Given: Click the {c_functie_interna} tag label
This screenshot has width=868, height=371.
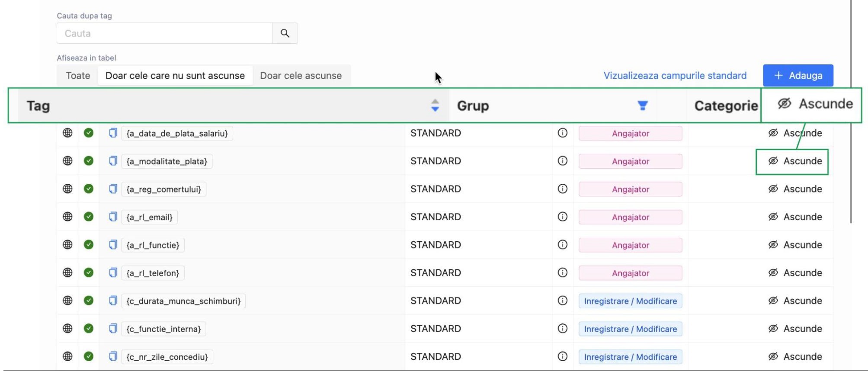Looking at the screenshot, I should coord(164,329).
